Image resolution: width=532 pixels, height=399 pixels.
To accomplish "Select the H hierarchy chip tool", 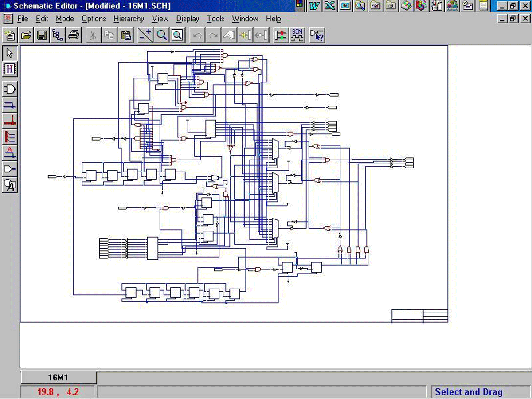I will pyautogui.click(x=10, y=69).
